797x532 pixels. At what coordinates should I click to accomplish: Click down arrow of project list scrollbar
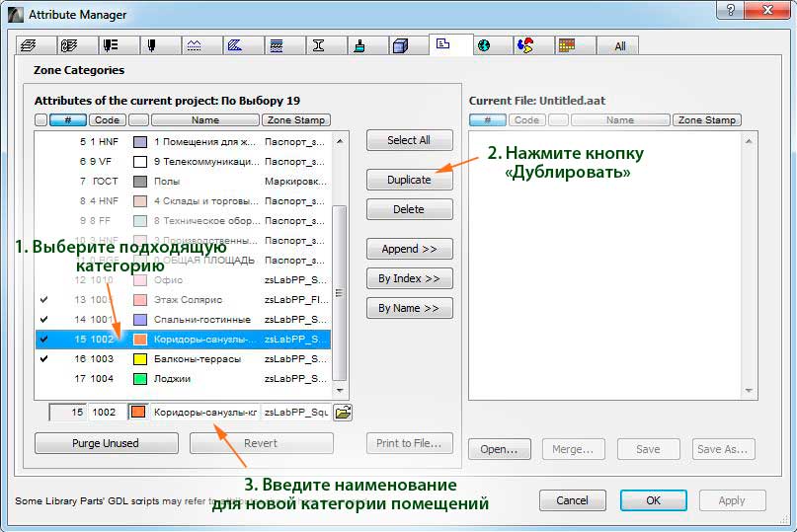(x=340, y=390)
